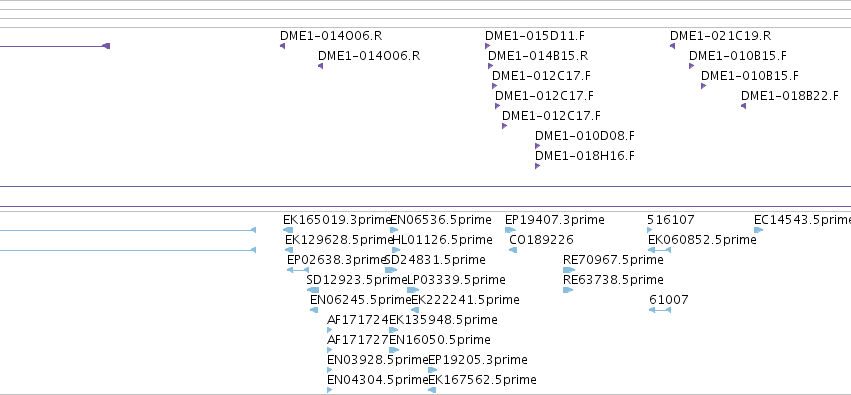Select the first DME1-014O06.R arrow marker

pos(282,46)
